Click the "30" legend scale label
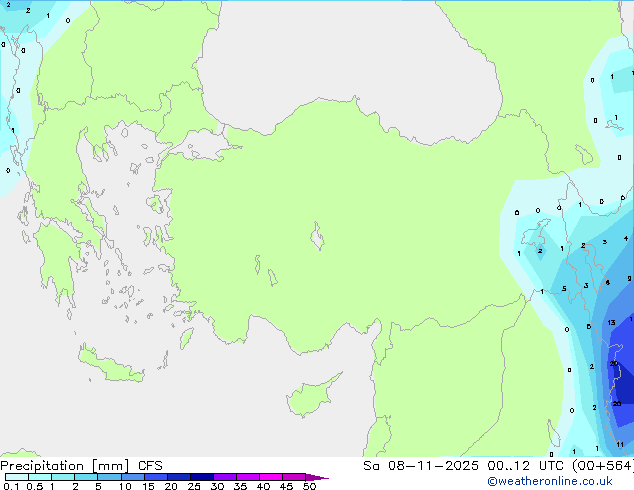The height and width of the screenshot is (490, 634). 217,486
